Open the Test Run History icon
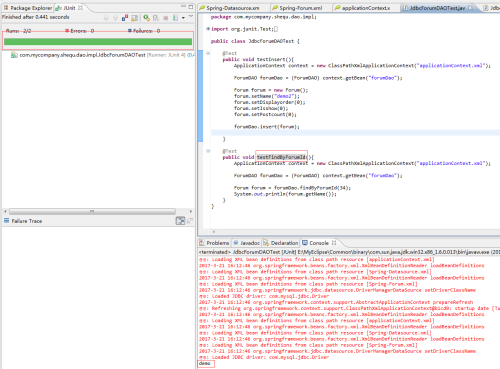Image resolution: width=500 pixels, height=369 pixels. pos(175,18)
